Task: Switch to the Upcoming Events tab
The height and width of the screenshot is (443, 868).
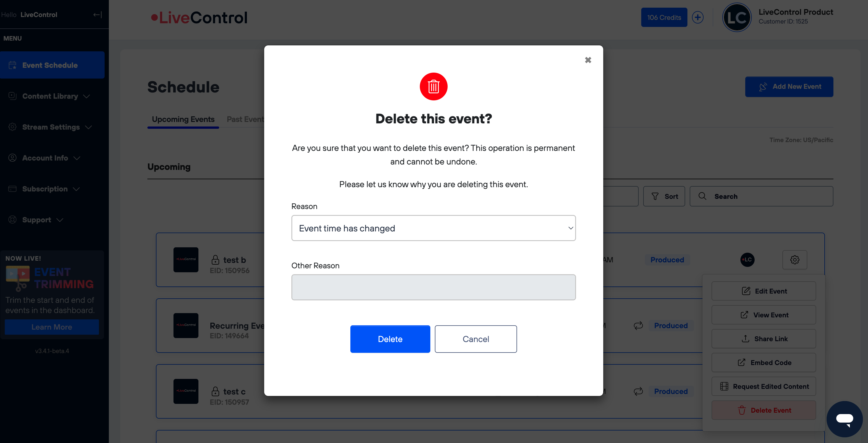Action: coord(183,119)
